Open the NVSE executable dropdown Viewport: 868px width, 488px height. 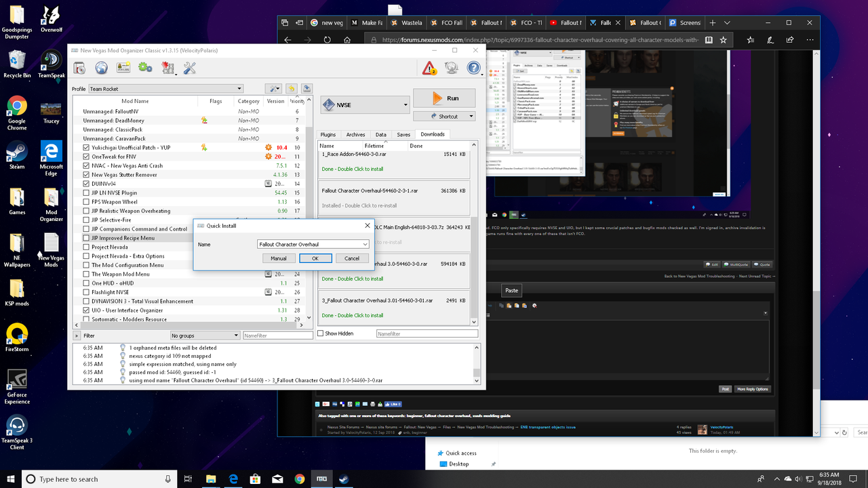[365, 104]
